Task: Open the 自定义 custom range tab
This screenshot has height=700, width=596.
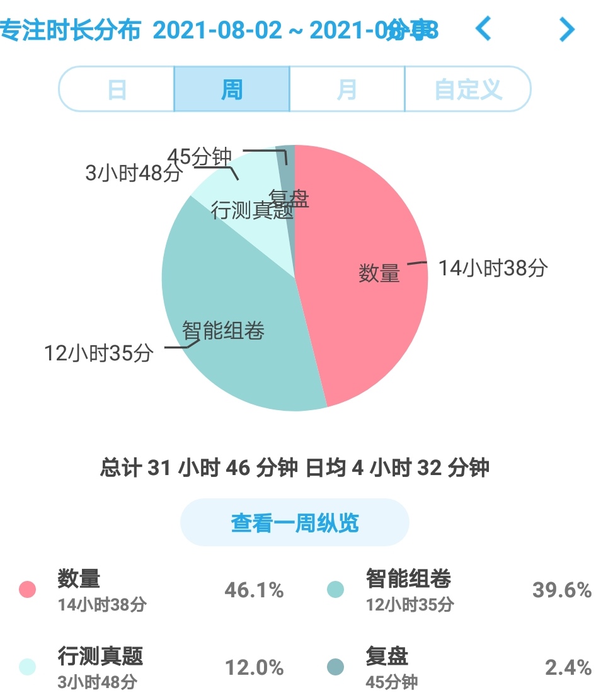Action: tap(467, 89)
